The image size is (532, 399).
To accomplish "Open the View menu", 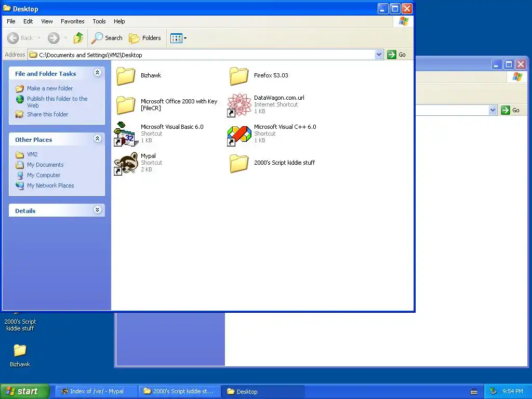I will click(47, 21).
